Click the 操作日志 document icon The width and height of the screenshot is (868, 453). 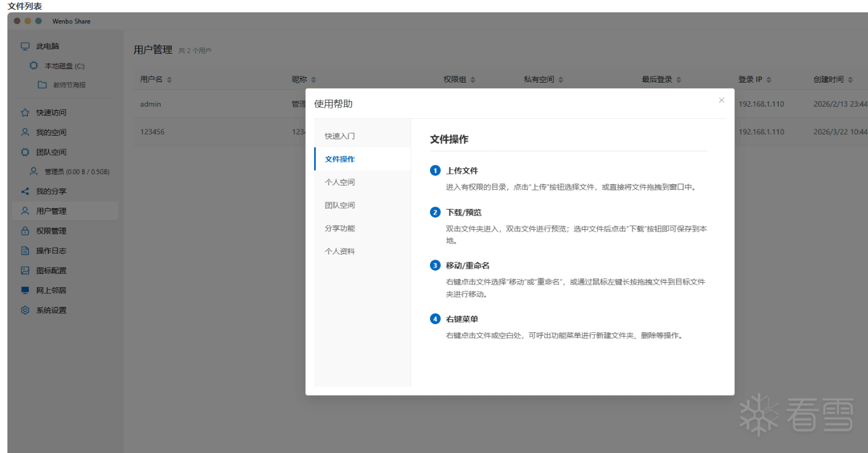tap(25, 251)
